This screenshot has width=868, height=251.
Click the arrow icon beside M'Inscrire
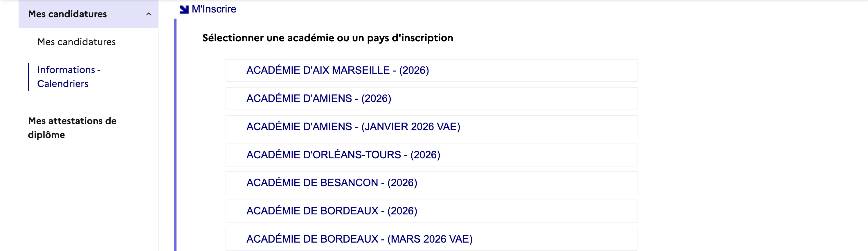(x=184, y=10)
